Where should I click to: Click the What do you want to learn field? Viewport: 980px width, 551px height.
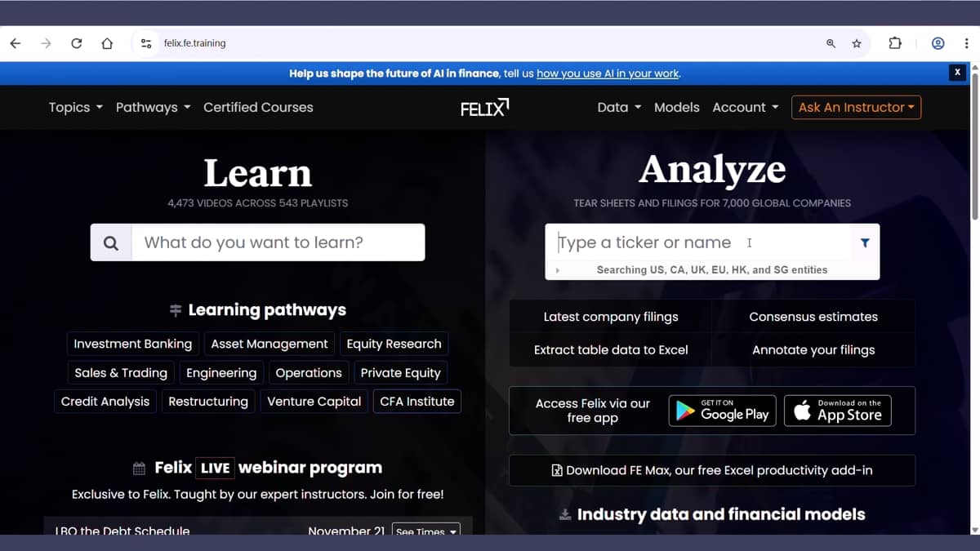tap(278, 242)
